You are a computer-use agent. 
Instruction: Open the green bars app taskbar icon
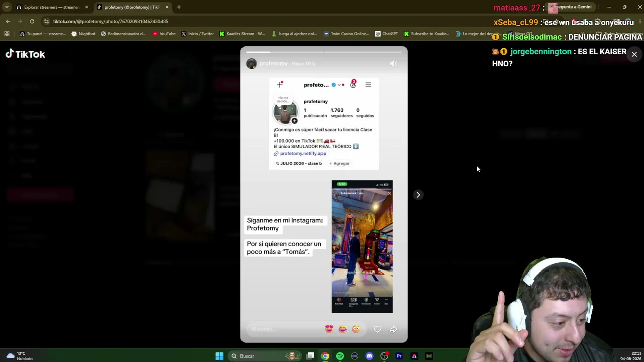click(429, 356)
